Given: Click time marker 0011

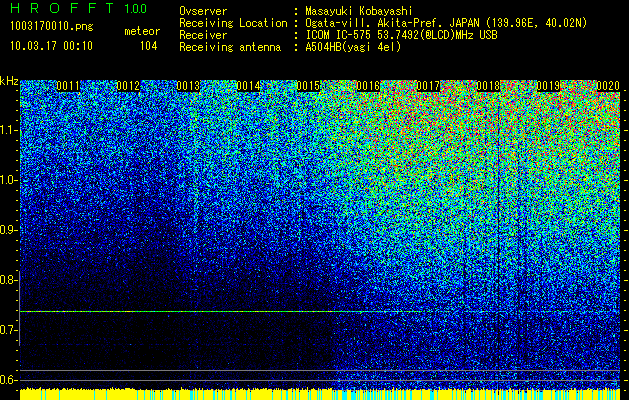Looking at the screenshot, I should coord(68,86).
